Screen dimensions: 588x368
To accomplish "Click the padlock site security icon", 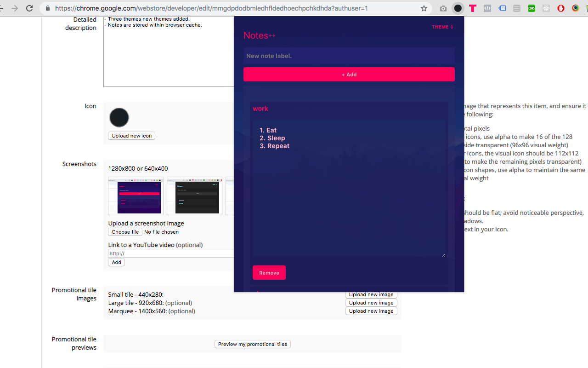I will click(48, 8).
